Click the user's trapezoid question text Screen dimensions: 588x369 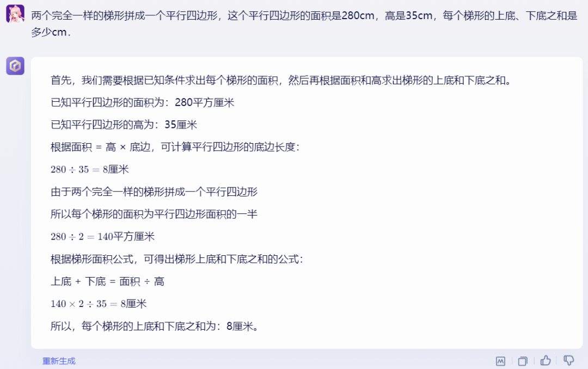304,23
